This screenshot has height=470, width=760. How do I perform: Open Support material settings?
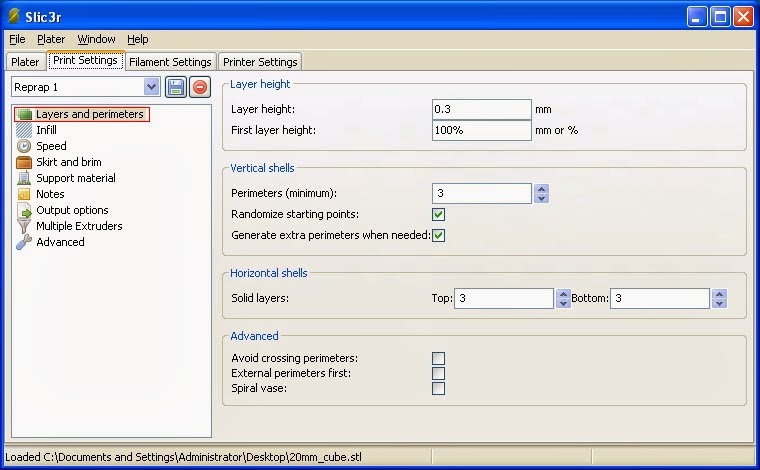pos(76,178)
